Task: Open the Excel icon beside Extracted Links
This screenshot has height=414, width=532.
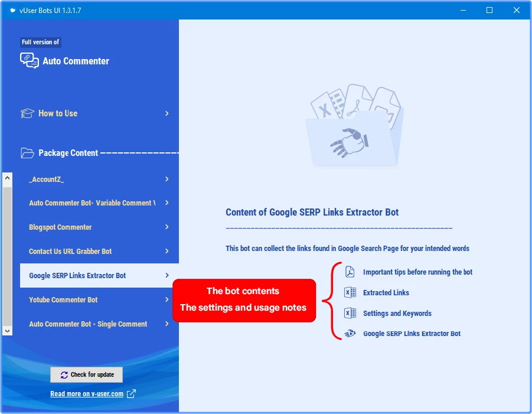Action: point(350,292)
